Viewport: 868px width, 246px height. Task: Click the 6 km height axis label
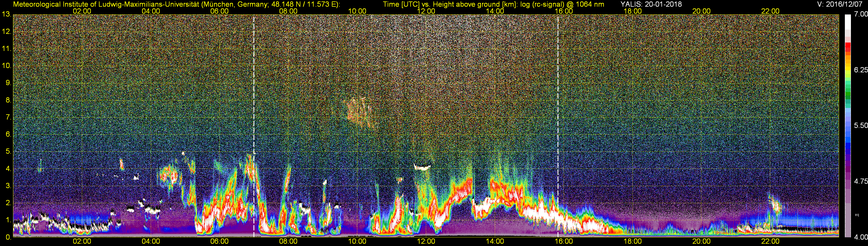(8, 135)
